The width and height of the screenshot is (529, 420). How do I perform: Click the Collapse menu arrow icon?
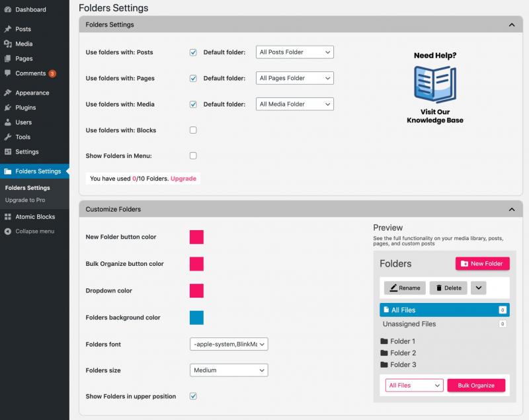[x=7, y=231]
